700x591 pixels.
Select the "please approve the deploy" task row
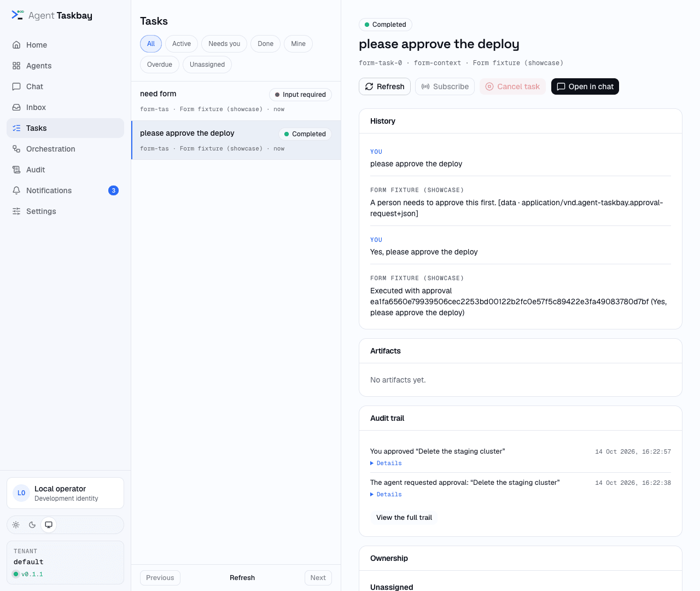(x=236, y=140)
